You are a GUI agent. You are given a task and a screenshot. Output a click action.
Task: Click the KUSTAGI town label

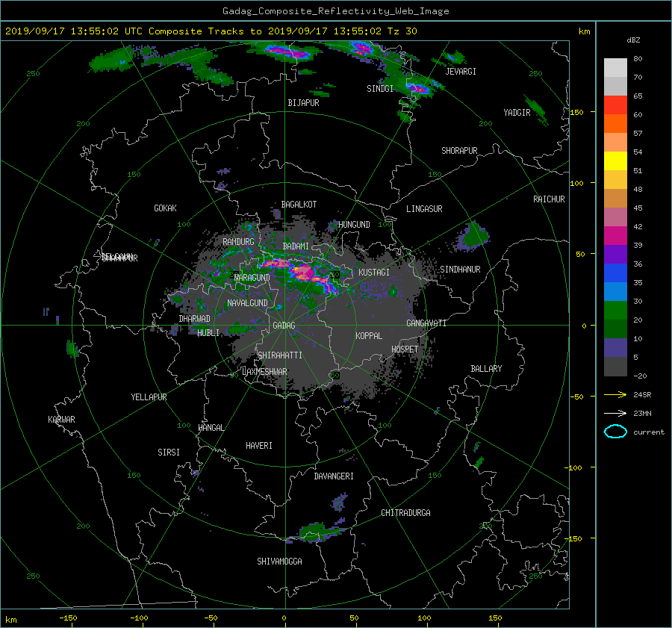(374, 273)
